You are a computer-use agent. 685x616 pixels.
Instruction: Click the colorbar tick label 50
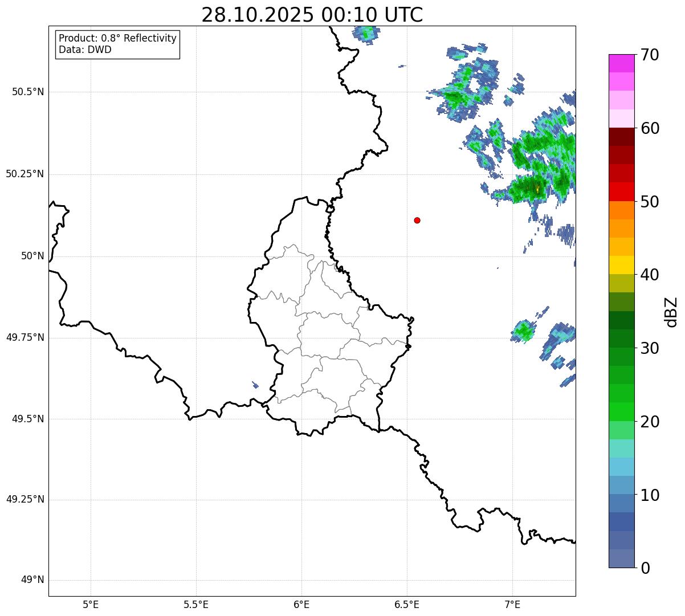point(650,202)
